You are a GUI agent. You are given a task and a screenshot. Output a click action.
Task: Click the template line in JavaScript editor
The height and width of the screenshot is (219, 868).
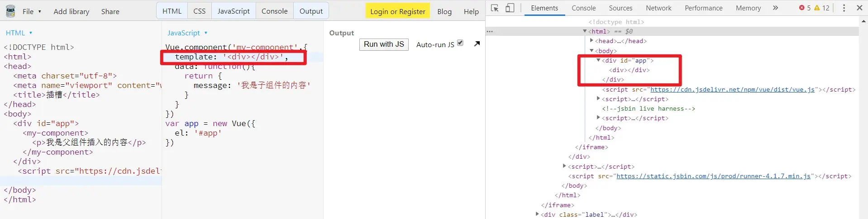pos(231,57)
